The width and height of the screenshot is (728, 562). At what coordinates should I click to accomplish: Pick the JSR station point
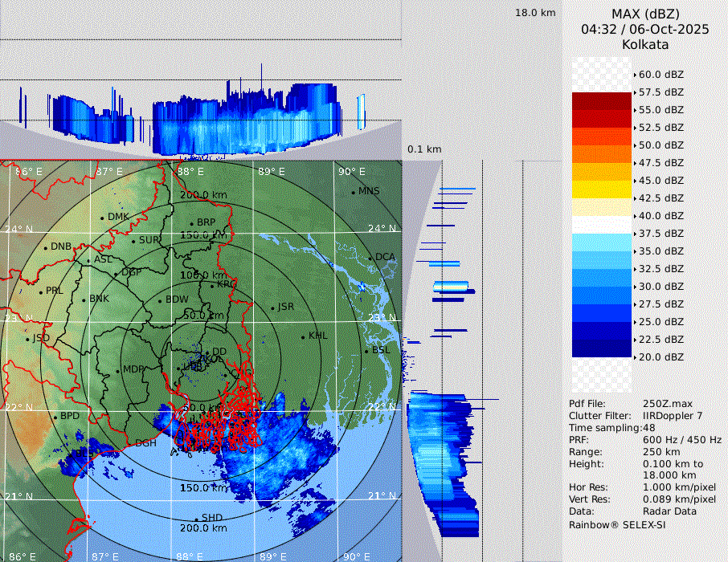coord(272,307)
